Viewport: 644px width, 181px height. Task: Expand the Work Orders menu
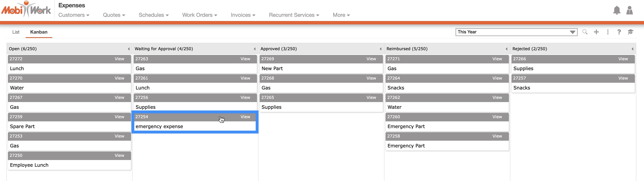(x=199, y=15)
